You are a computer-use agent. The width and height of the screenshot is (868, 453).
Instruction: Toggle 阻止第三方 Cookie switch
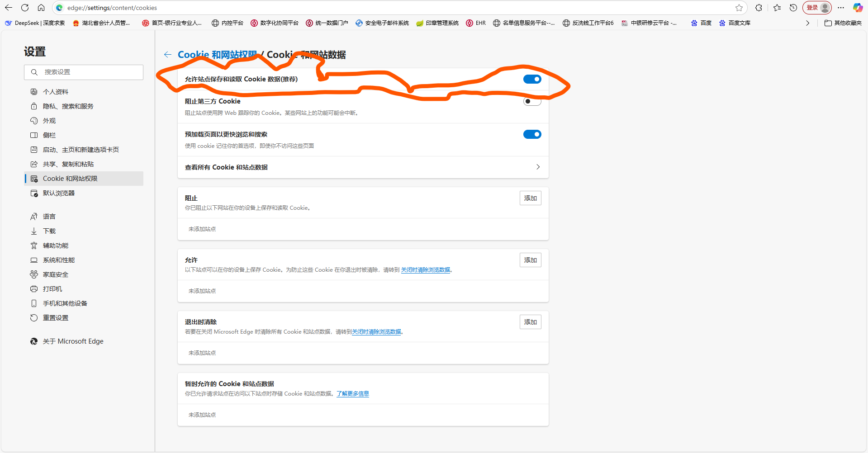click(532, 101)
